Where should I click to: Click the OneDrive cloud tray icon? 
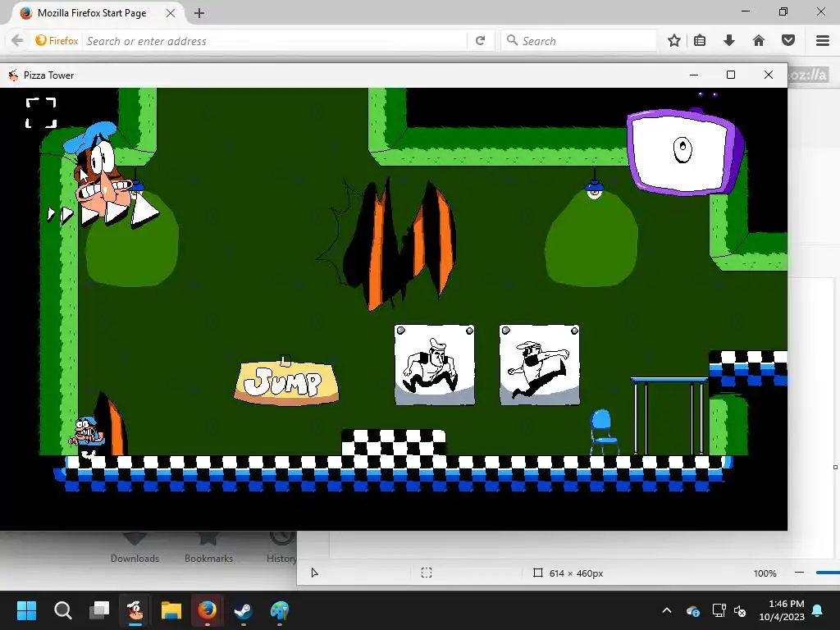pyautogui.click(x=692, y=610)
